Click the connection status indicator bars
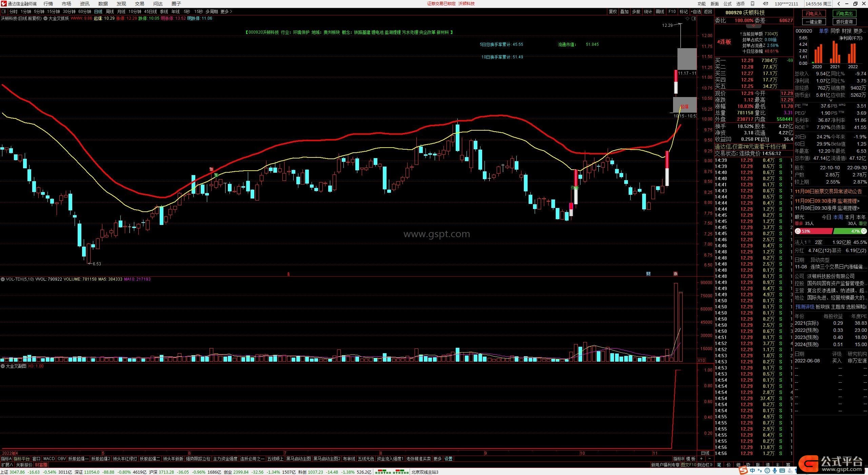 tap(392, 472)
